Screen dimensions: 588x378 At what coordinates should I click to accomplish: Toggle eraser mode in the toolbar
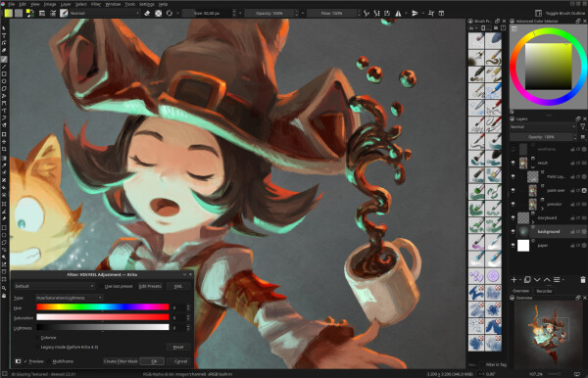pyautogui.click(x=147, y=13)
